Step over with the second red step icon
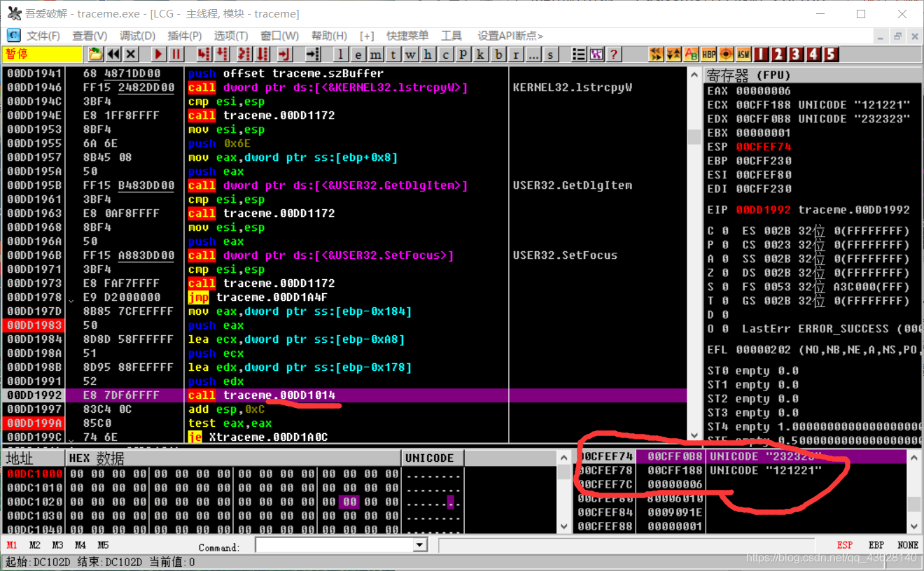924x571 pixels. coord(222,54)
